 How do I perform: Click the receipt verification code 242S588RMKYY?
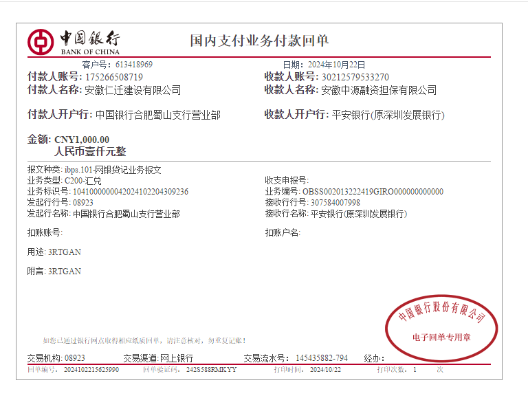(211, 370)
